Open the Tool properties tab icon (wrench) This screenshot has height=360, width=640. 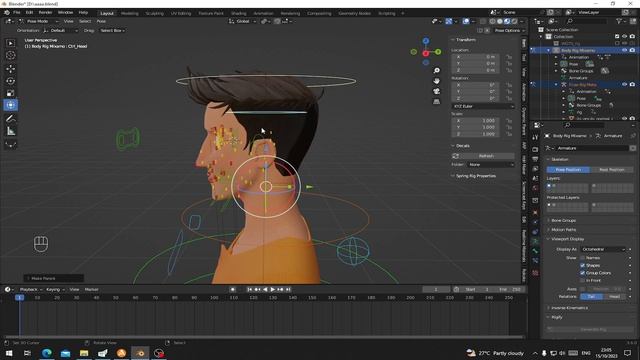coord(535,138)
